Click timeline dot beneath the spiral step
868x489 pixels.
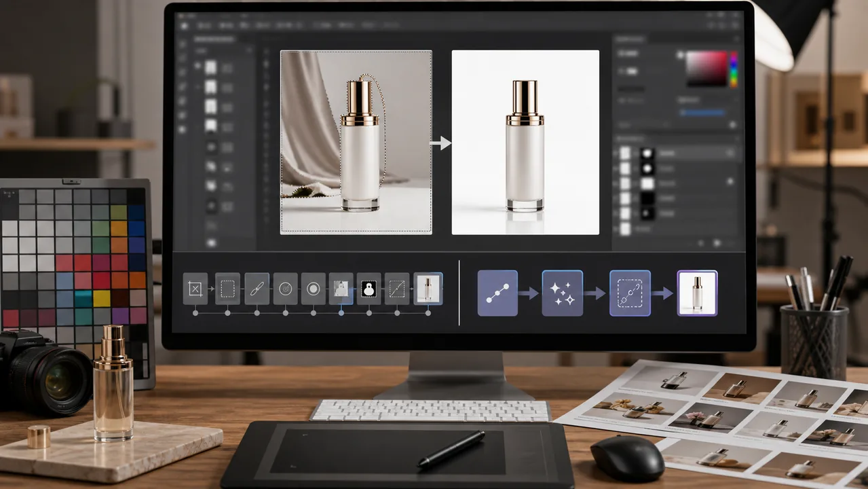pos(285,313)
